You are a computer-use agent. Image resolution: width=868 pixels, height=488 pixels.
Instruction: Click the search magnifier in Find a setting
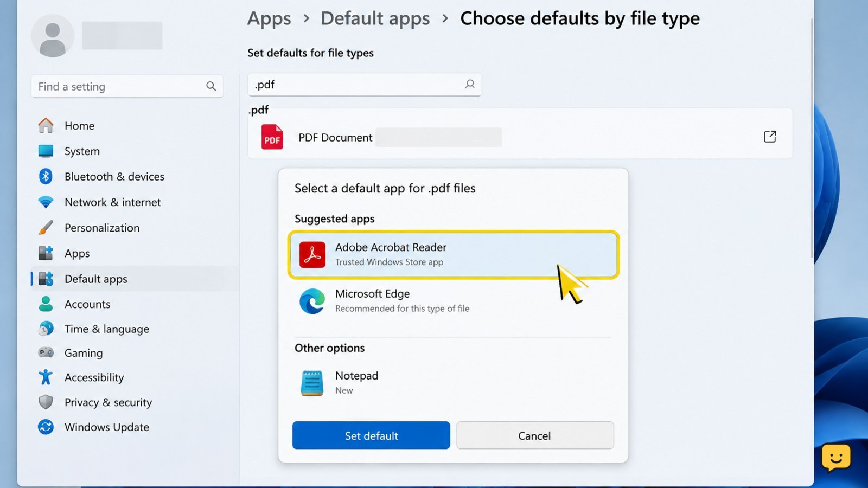211,86
